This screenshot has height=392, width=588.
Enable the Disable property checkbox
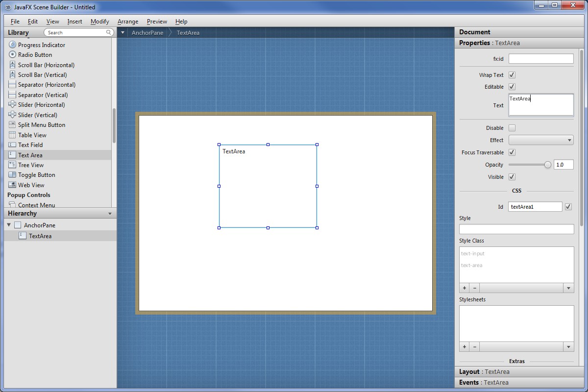point(512,128)
